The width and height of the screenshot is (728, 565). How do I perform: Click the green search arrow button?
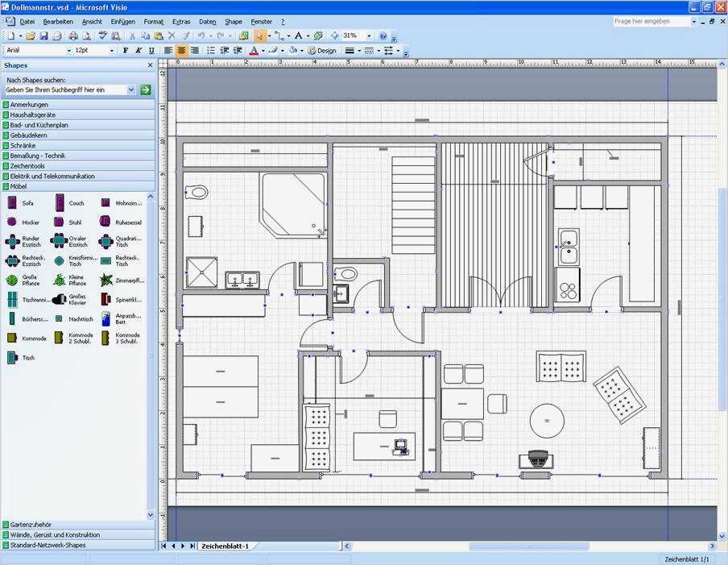tap(146, 89)
